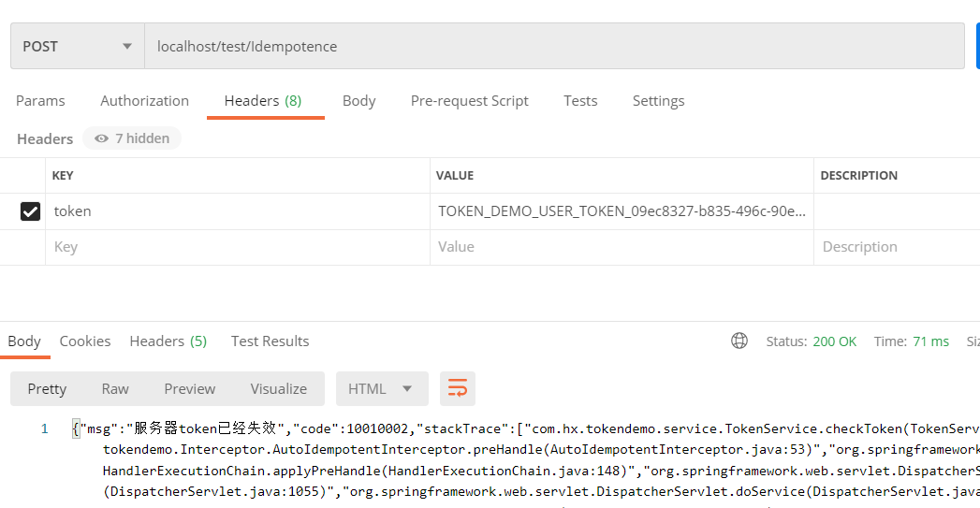
Task: Open the Params tab
Action: point(40,101)
